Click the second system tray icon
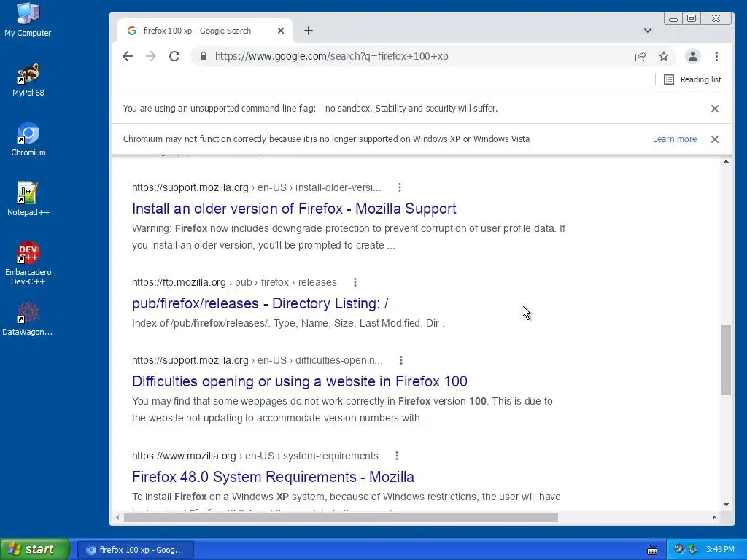 (692, 549)
